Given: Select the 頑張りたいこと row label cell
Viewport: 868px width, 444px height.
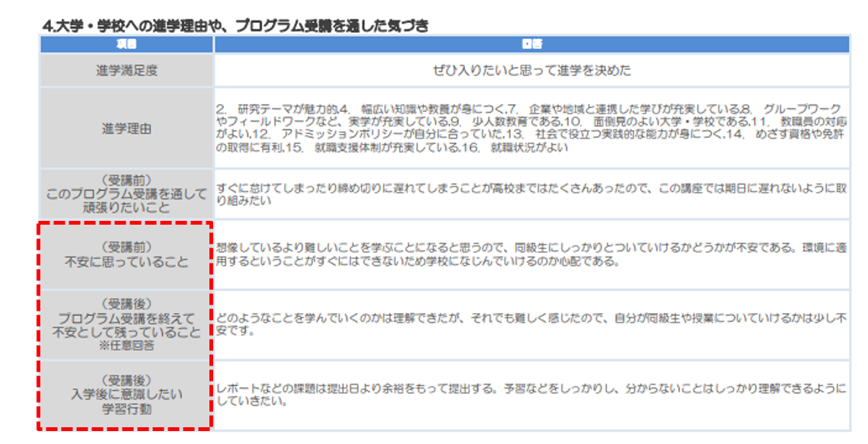Looking at the screenshot, I should (x=126, y=194).
